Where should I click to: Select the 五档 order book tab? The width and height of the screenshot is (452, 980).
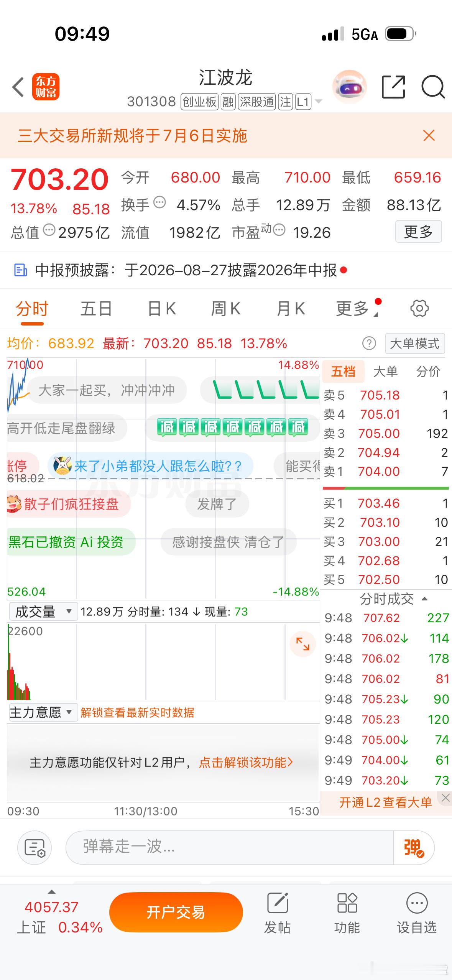click(343, 371)
